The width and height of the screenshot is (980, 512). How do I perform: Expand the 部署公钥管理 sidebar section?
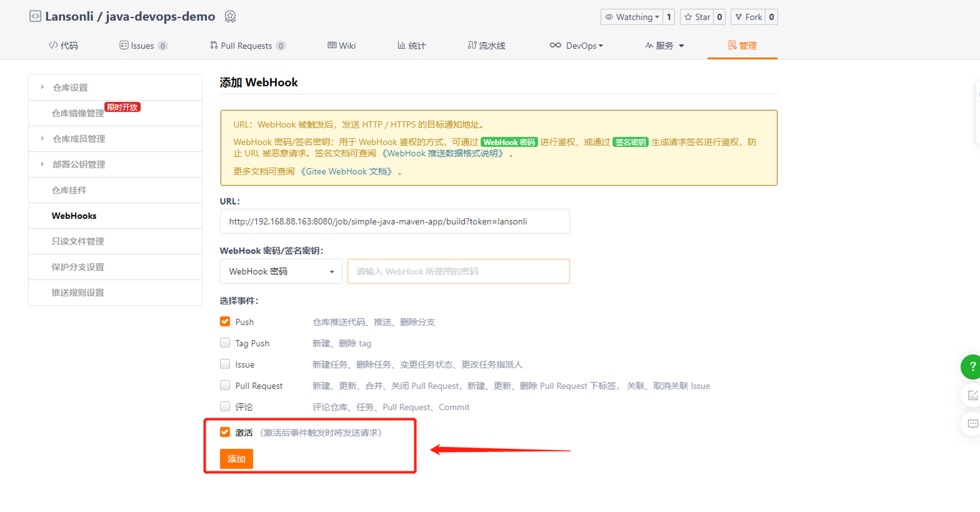point(116,165)
